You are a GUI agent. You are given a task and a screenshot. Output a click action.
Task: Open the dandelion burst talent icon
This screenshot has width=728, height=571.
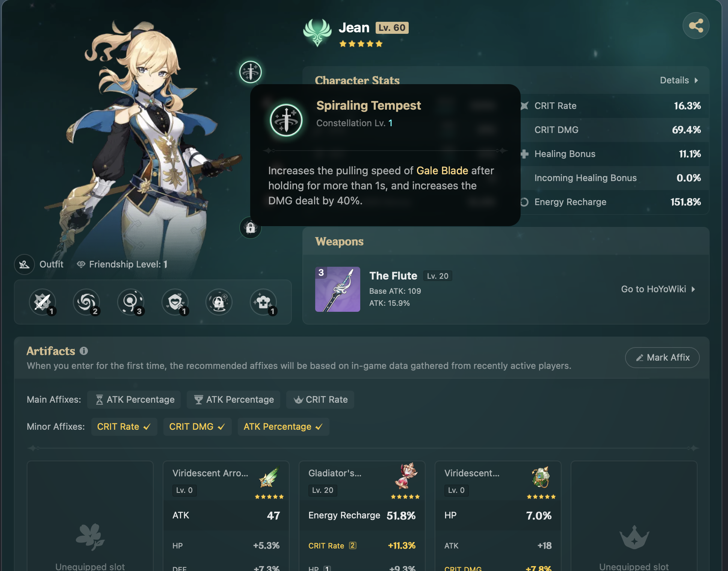(131, 302)
